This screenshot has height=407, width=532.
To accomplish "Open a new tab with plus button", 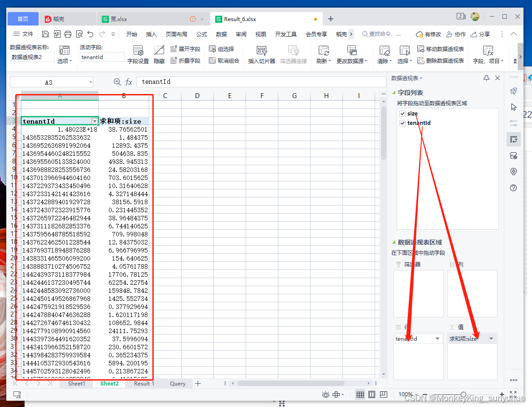I will point(330,19).
